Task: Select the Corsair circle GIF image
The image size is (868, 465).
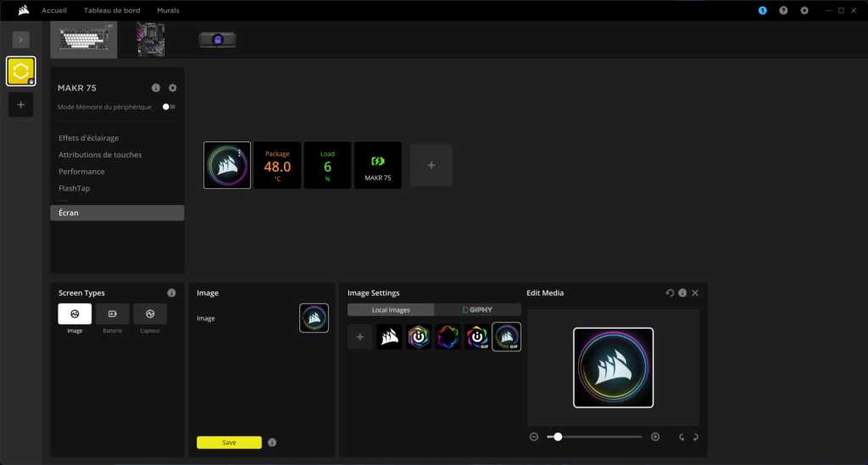Action: click(x=507, y=337)
